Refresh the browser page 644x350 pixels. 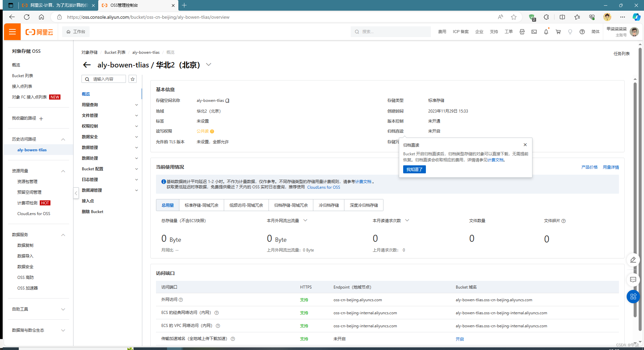[27, 17]
